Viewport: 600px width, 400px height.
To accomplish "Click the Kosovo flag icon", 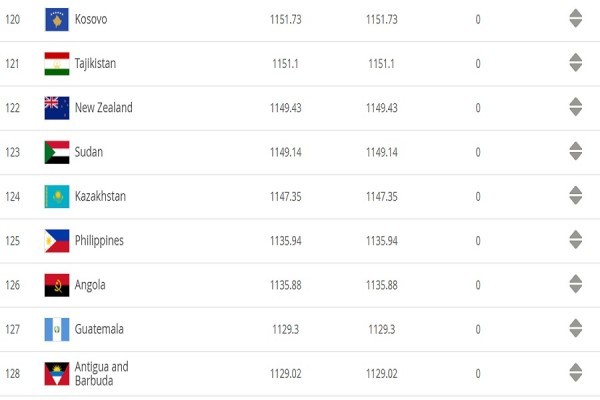I will pyautogui.click(x=57, y=20).
